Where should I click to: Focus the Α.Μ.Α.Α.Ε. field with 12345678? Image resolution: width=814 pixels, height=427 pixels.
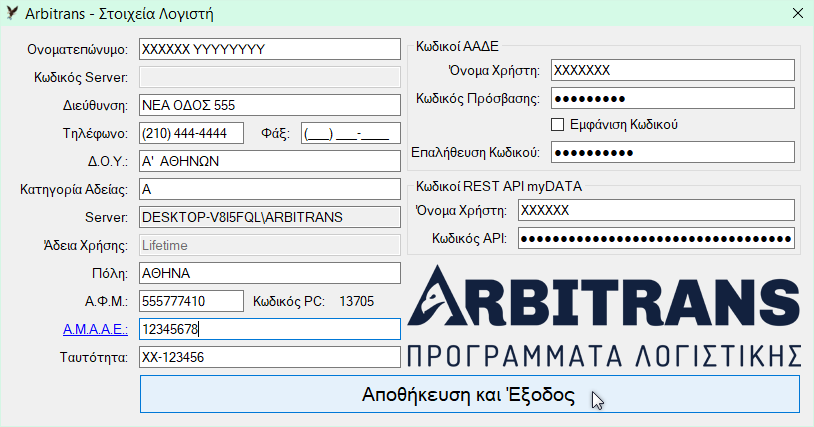pyautogui.click(x=269, y=329)
